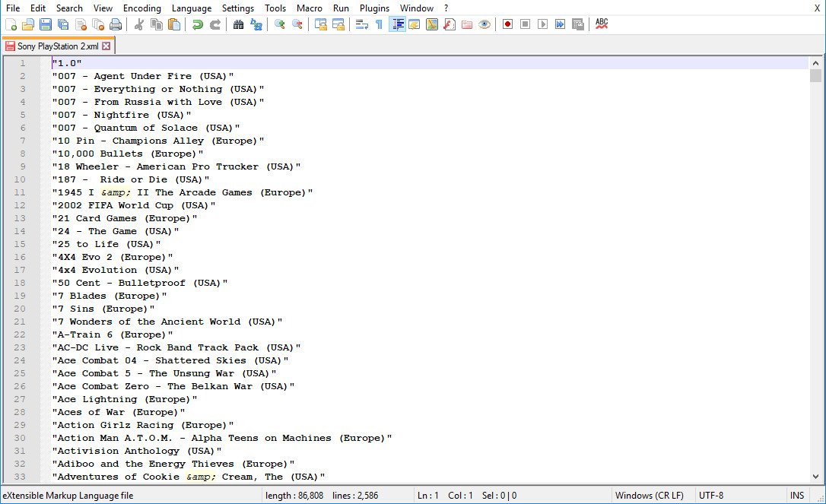Open the File menu

click(x=13, y=8)
